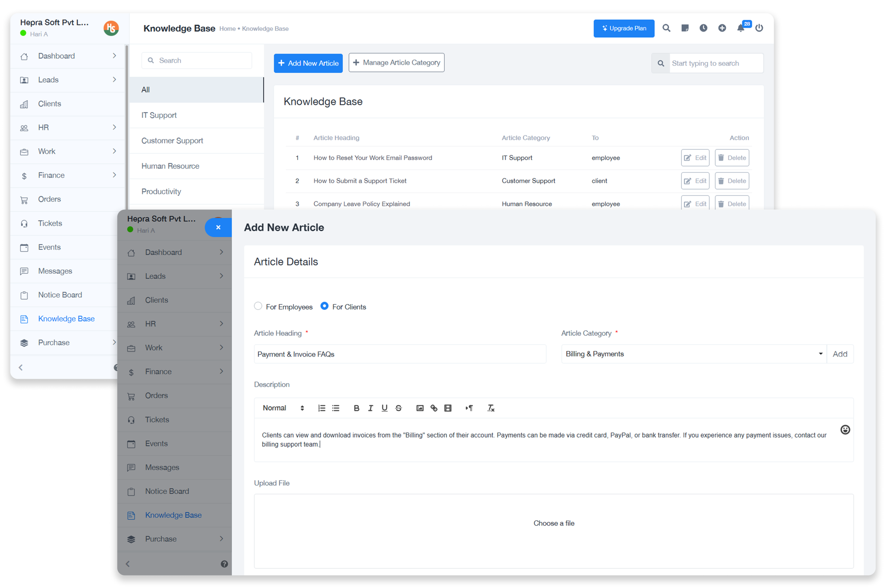Select the IT Support category tab
Viewport: 891px width, 588px height.
(x=159, y=115)
